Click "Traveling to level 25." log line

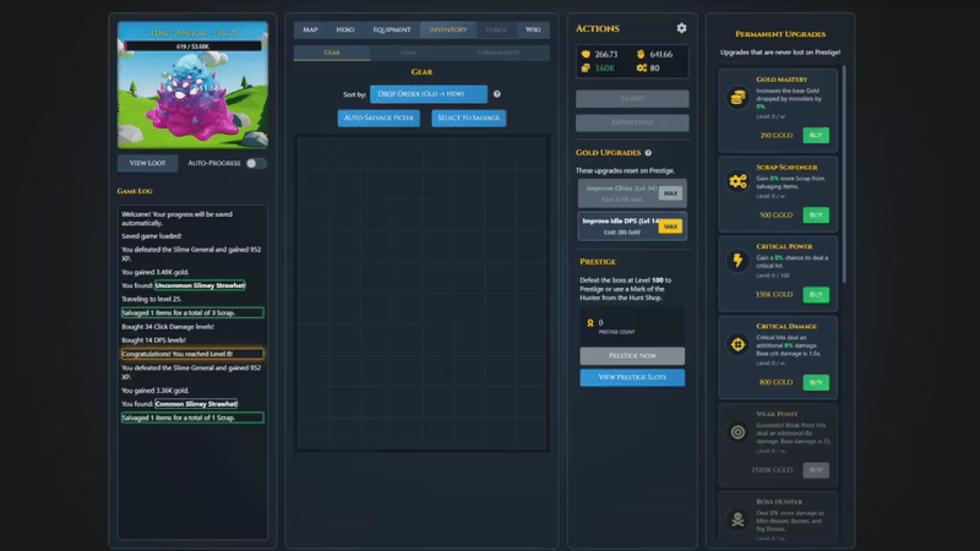click(x=152, y=299)
